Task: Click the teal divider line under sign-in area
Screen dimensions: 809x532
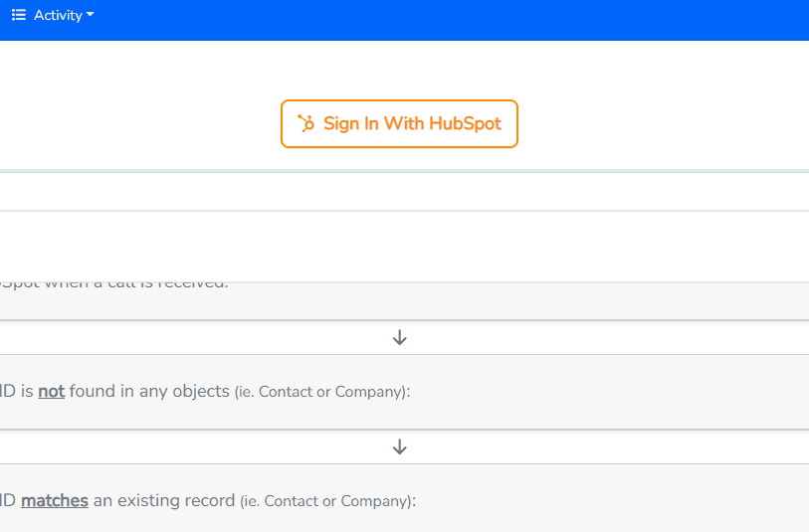Action: (404, 171)
